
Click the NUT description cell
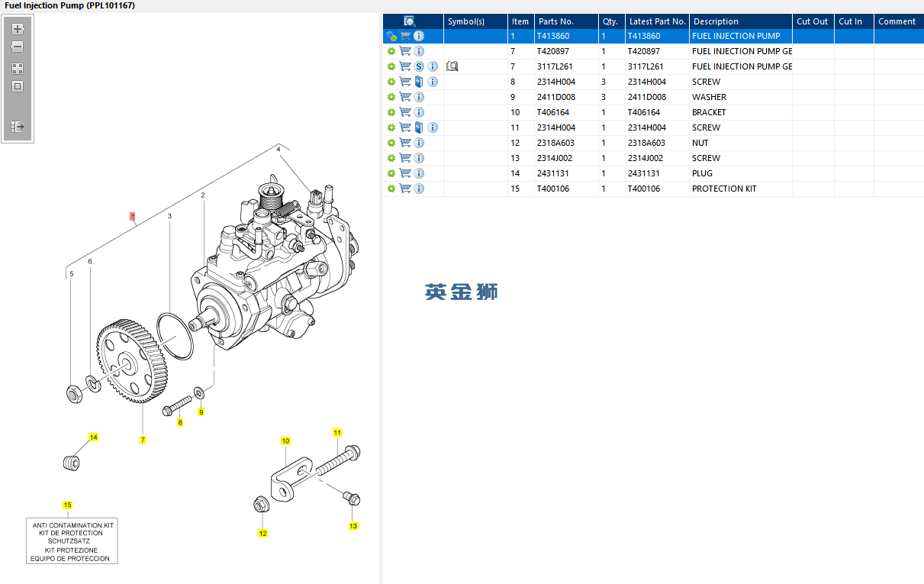(x=741, y=143)
